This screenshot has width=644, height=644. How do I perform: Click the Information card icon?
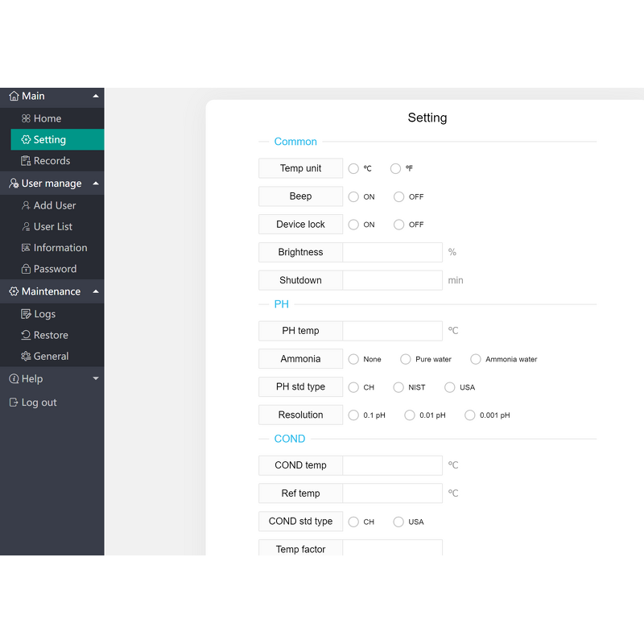tap(26, 248)
